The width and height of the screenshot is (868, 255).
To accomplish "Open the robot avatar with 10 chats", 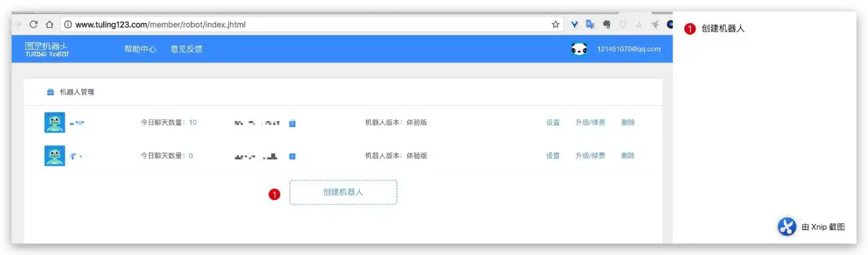I will pos(55,123).
